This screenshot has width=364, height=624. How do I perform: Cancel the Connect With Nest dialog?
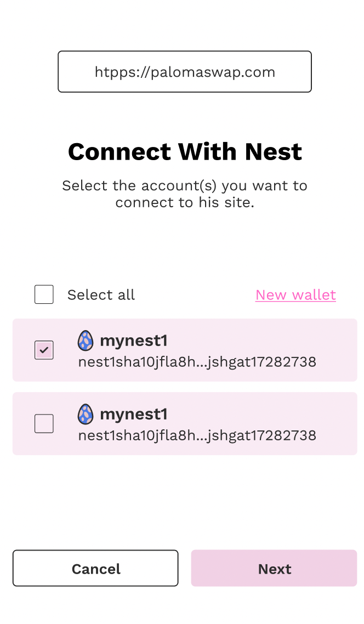95,568
